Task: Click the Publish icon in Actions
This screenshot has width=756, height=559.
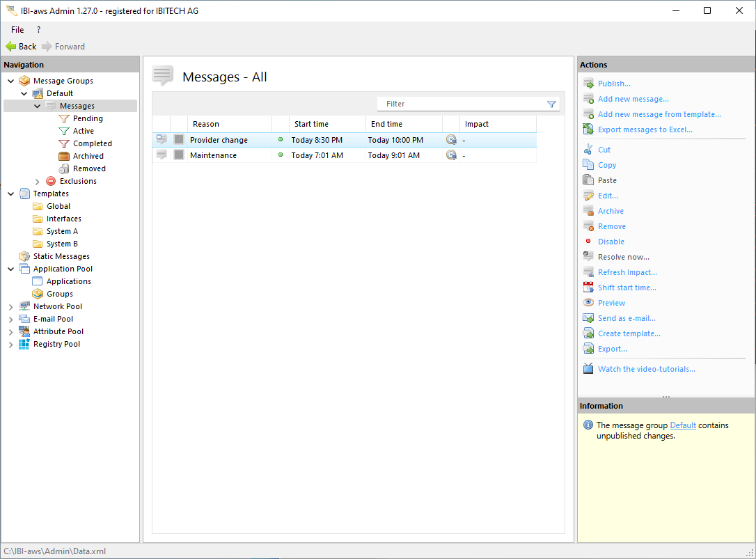Action: (x=588, y=84)
